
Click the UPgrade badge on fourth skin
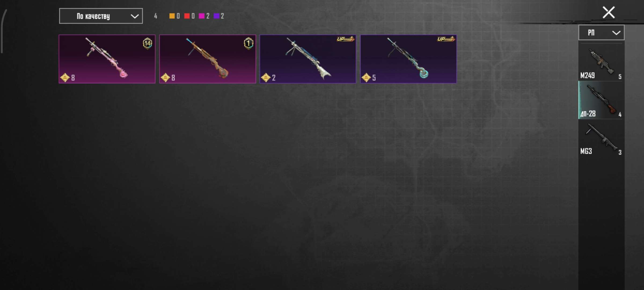coord(446,39)
